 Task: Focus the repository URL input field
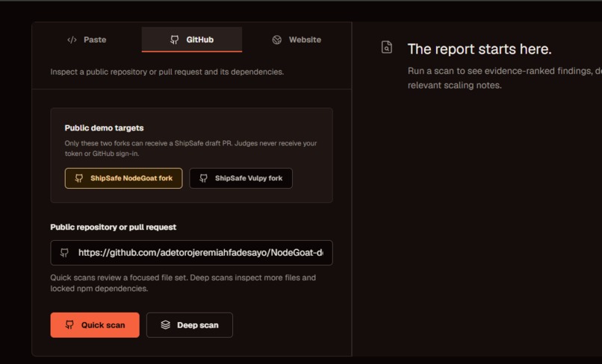[x=191, y=253]
